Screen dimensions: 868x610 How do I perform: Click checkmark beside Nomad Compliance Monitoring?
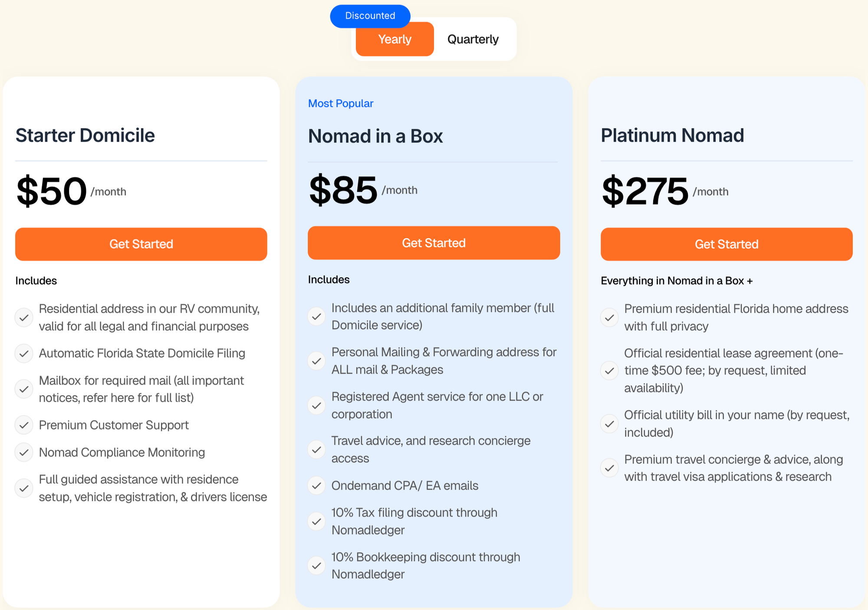point(24,453)
